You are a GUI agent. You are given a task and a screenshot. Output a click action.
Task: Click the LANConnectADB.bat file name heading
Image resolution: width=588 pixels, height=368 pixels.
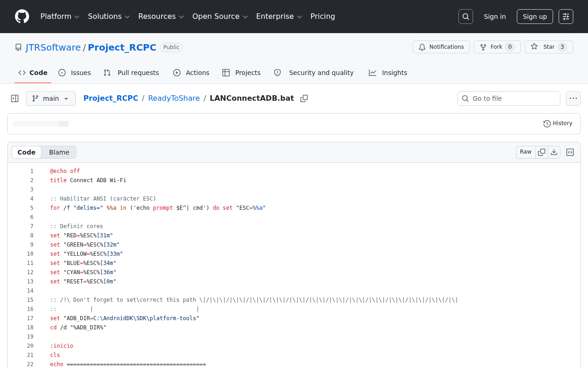pos(252,98)
